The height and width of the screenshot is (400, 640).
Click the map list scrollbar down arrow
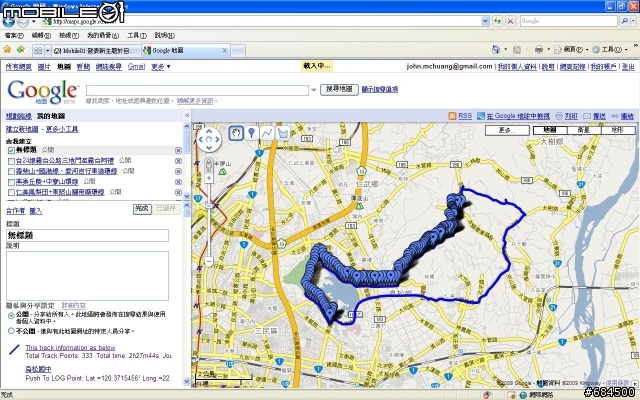187,196
